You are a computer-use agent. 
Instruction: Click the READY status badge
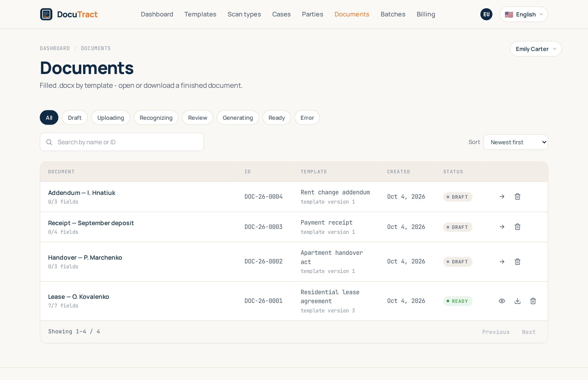[458, 301]
